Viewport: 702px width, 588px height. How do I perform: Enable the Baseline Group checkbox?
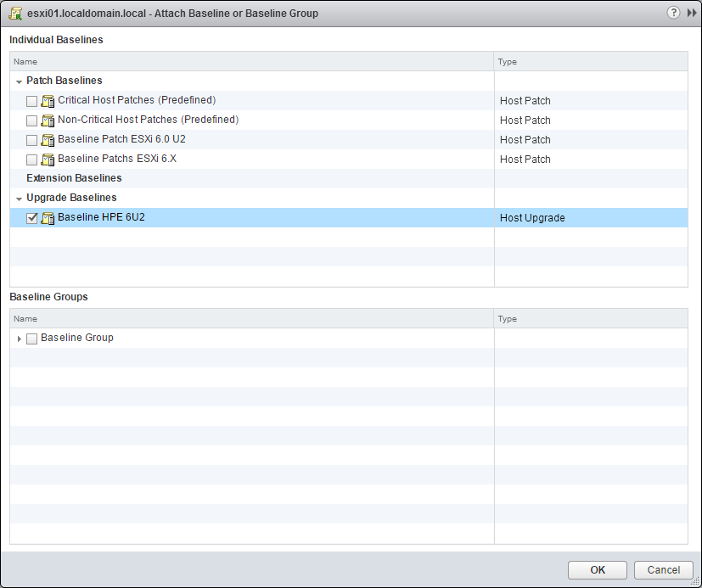[x=31, y=338]
